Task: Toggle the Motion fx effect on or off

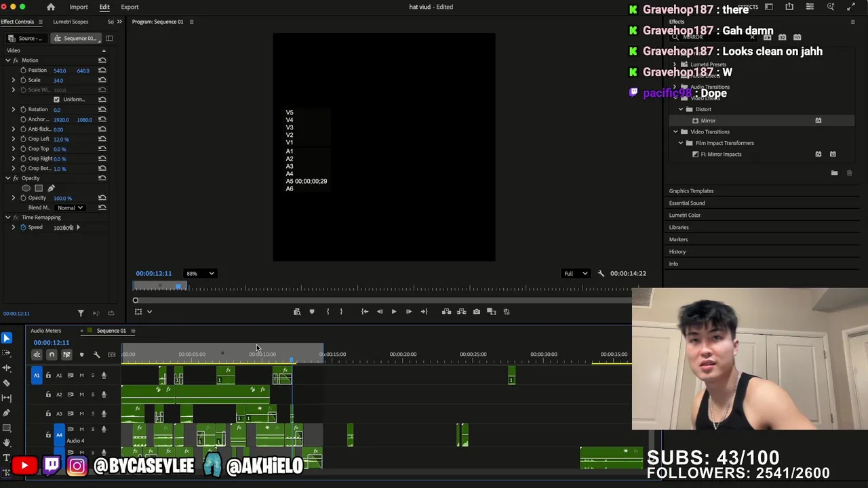Action: tap(15, 60)
